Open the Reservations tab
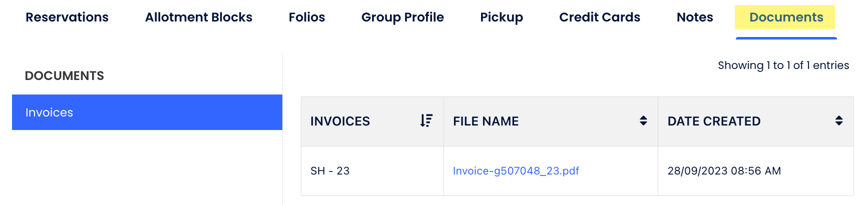Image resolution: width=868 pixels, height=205 pixels. pos(67,17)
